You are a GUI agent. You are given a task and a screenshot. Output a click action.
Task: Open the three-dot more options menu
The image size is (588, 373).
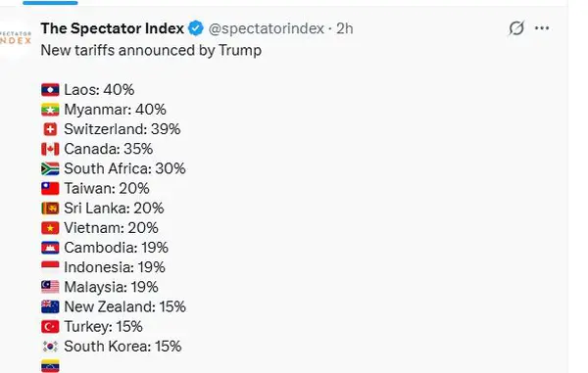point(542,28)
